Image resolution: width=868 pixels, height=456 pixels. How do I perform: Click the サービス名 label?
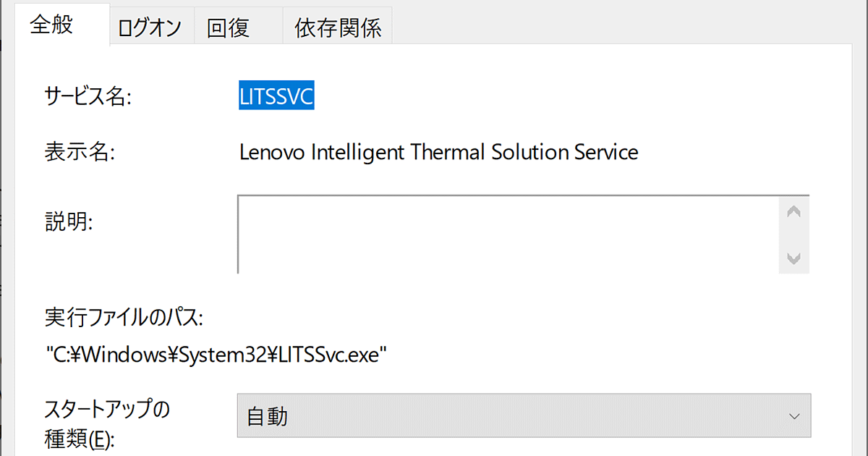pos(88,96)
